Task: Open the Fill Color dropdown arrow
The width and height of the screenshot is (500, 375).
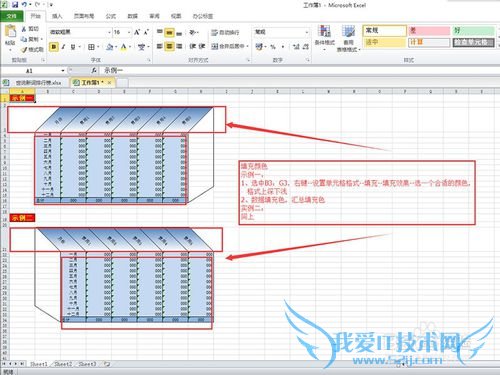Action: point(116,47)
